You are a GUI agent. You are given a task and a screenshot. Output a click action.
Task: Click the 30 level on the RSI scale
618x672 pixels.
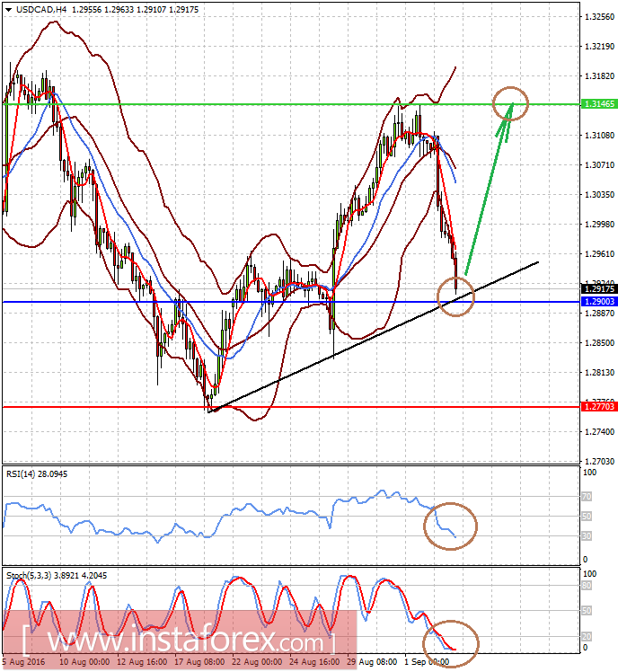587,536
